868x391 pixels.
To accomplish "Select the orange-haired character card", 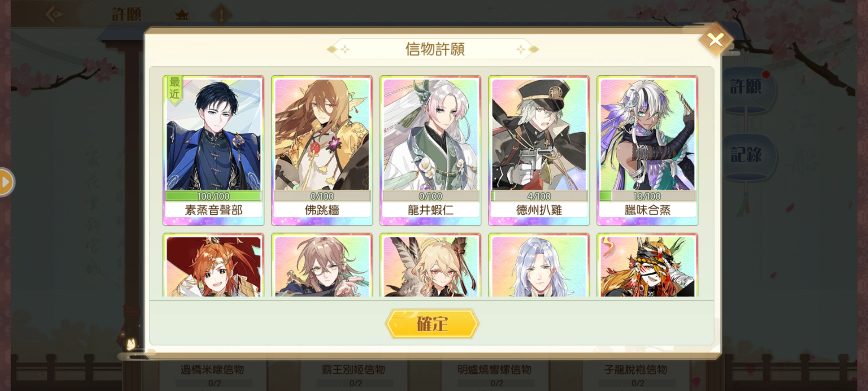I will pos(213,265).
